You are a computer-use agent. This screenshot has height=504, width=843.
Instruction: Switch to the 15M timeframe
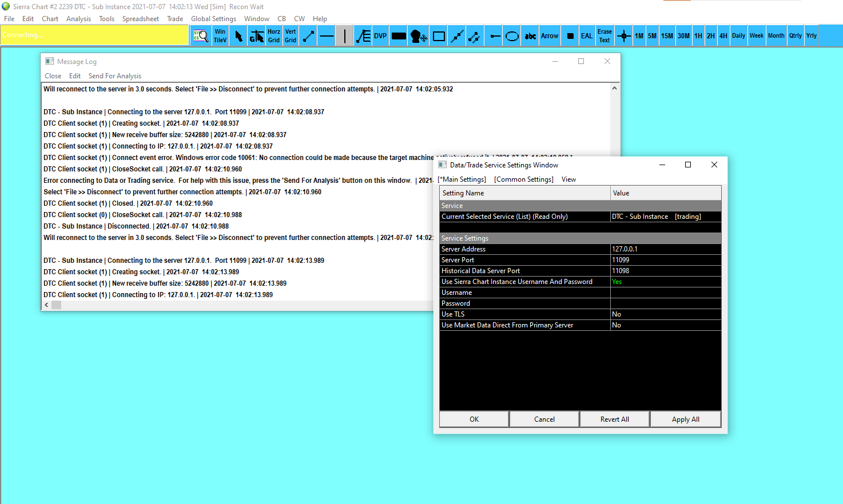[667, 36]
